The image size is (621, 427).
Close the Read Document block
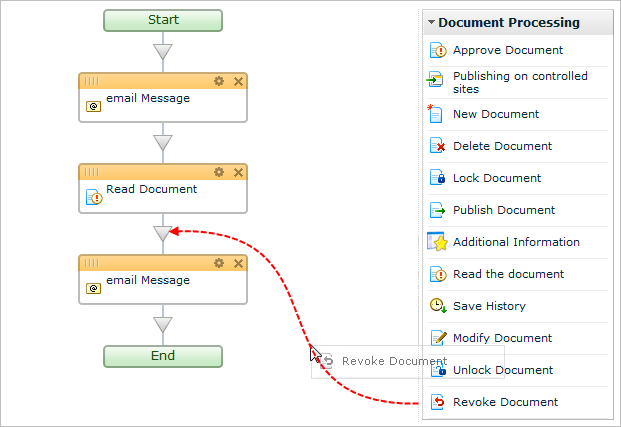tap(238, 172)
